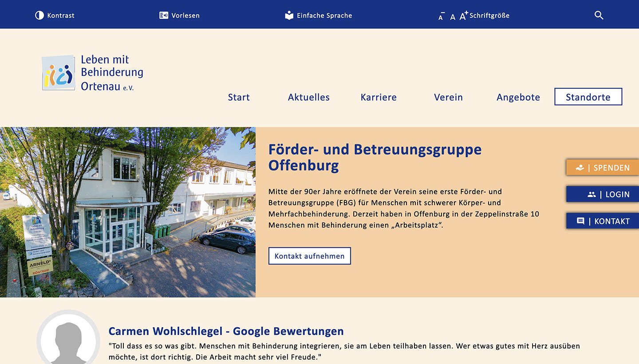Screen dimensions: 639x364
Task: Click the Leben mit Behinderung Ortenau logo
Action: (93, 73)
